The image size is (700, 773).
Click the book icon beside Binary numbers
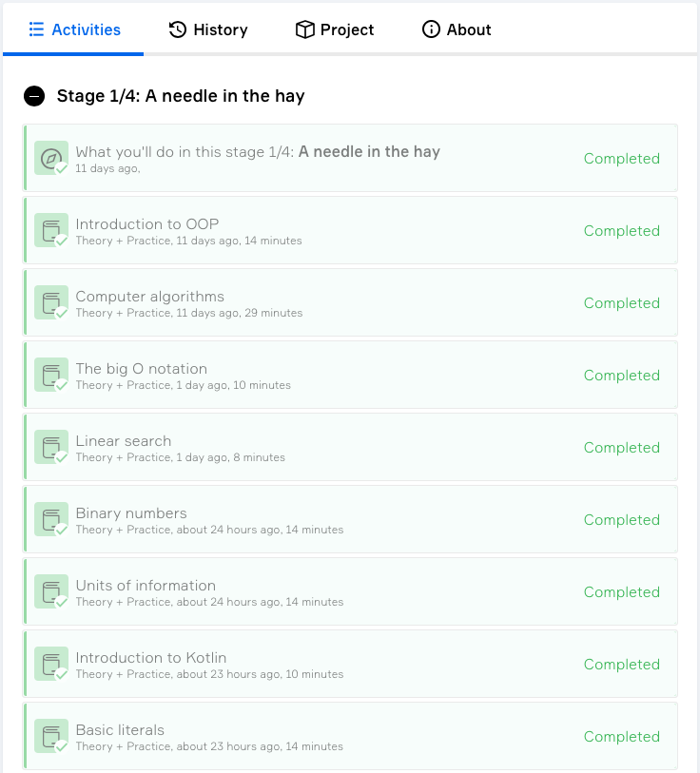[x=51, y=519]
